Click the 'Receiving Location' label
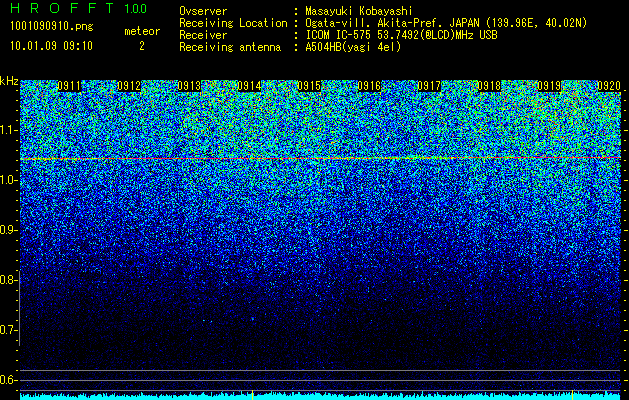Image resolution: width=629 pixels, height=400 pixels. pyautogui.click(x=233, y=23)
